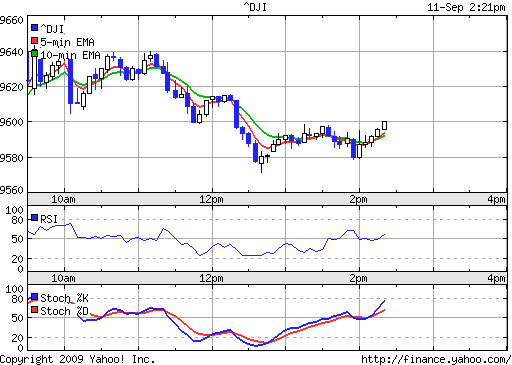Click the 9600 price axis label
This screenshot has width=512, height=365.
coord(12,122)
